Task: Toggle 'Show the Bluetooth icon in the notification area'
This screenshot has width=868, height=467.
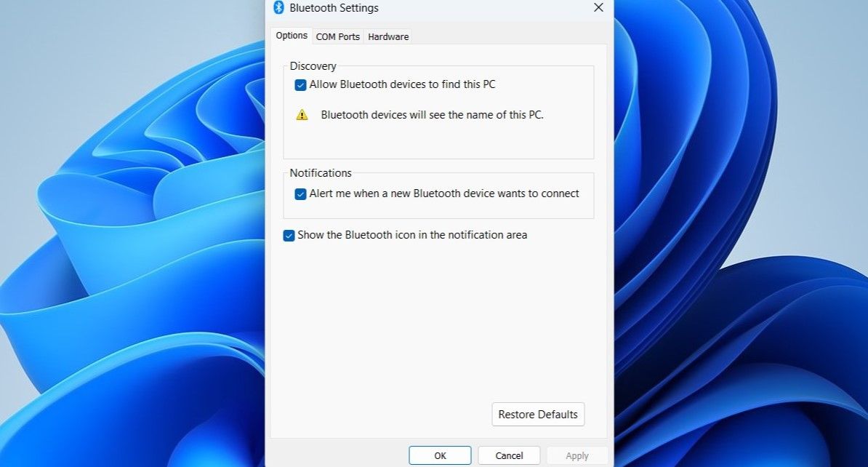Action: tap(288, 235)
